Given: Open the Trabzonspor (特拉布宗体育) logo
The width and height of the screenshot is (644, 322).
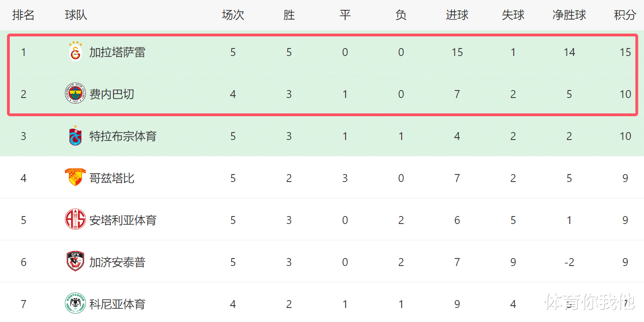Looking at the screenshot, I should click(75, 136).
